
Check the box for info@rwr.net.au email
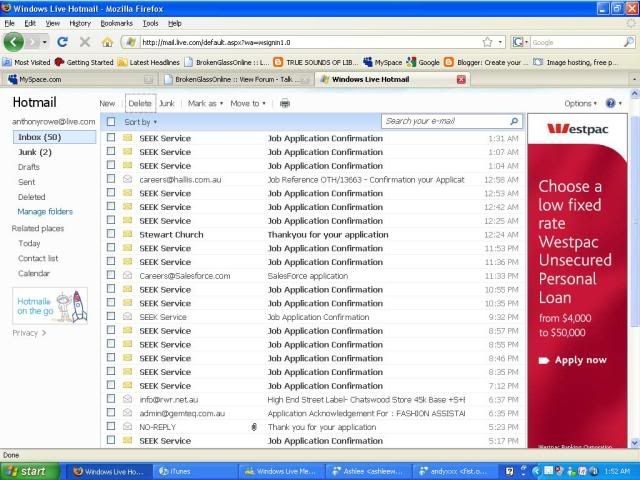[111, 399]
